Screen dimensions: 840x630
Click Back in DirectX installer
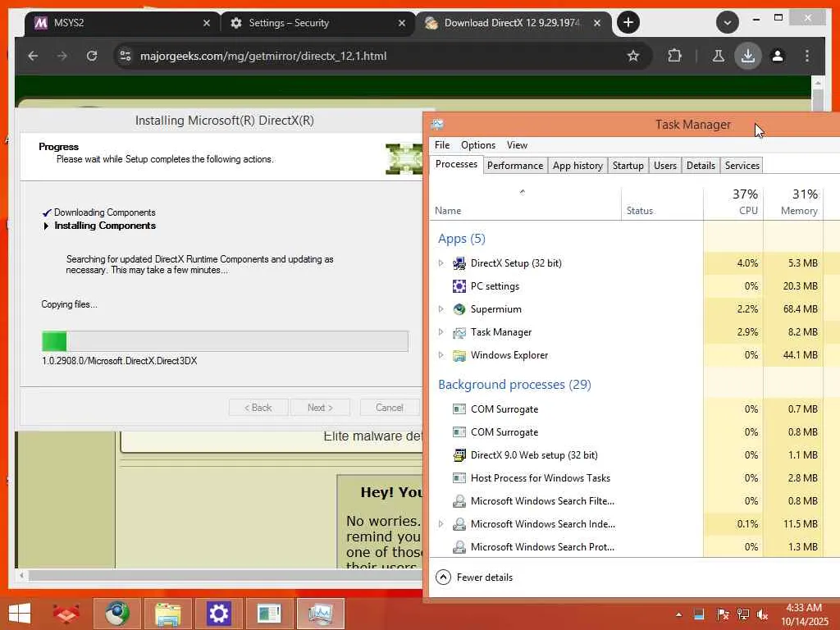258,408
